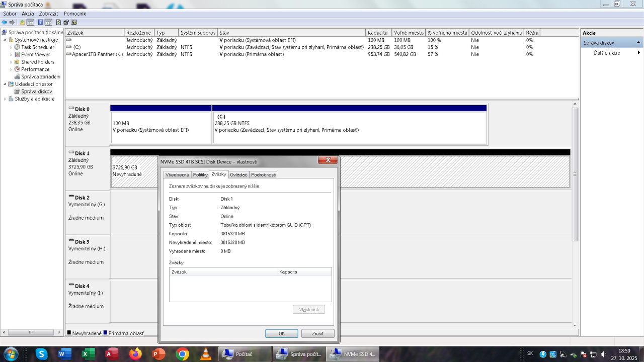This screenshot has height=362, width=644.
Task: Switch to the Podrobnosti tab
Action: (x=263, y=174)
